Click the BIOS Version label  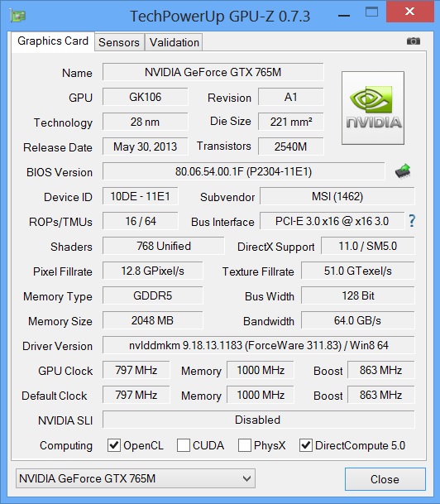[x=60, y=172]
